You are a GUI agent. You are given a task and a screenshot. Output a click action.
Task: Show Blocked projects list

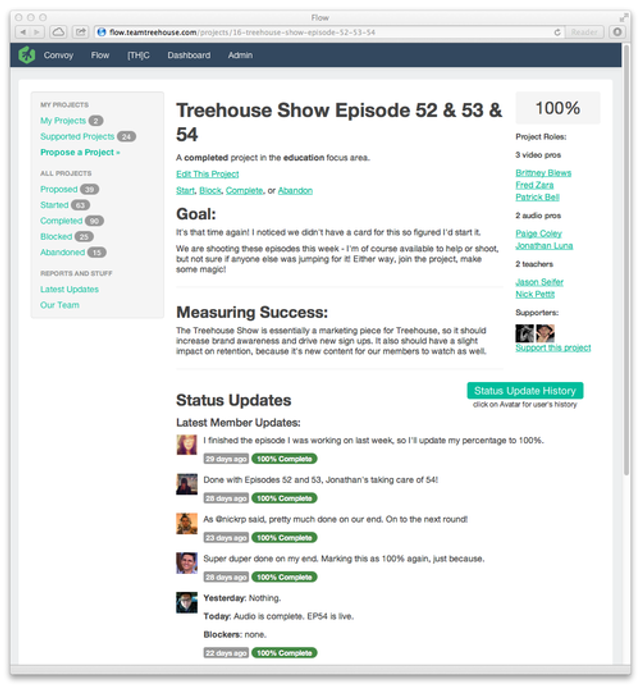tap(56, 236)
